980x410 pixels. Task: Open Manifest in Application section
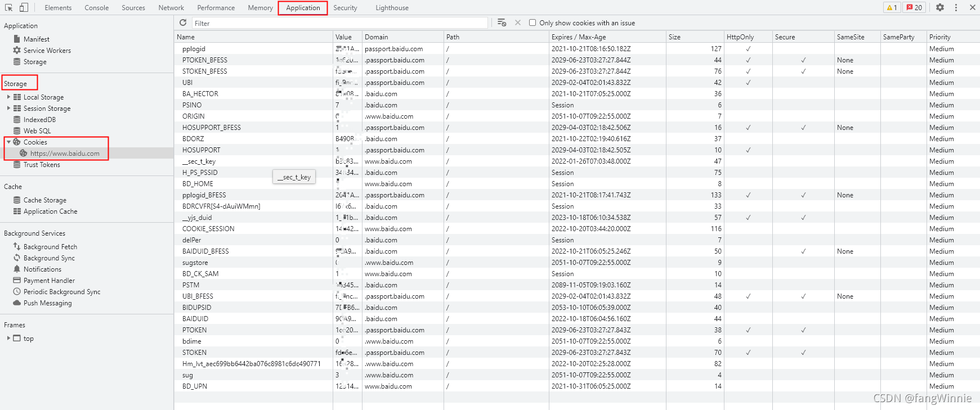[x=37, y=39]
